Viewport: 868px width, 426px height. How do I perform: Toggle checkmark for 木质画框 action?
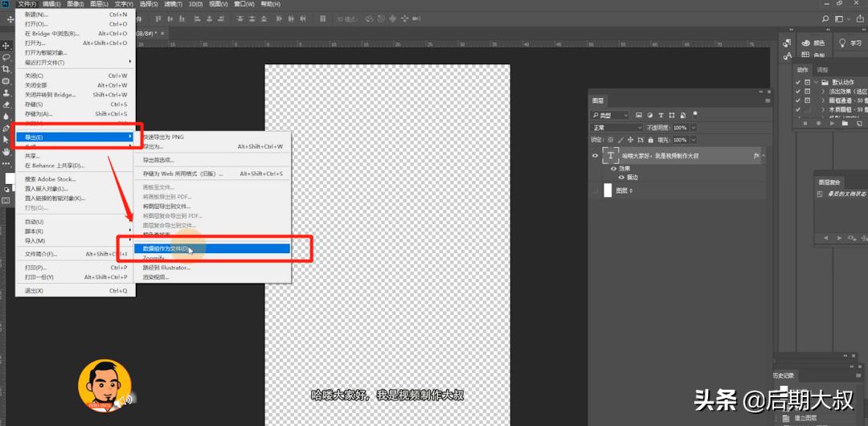click(x=798, y=110)
